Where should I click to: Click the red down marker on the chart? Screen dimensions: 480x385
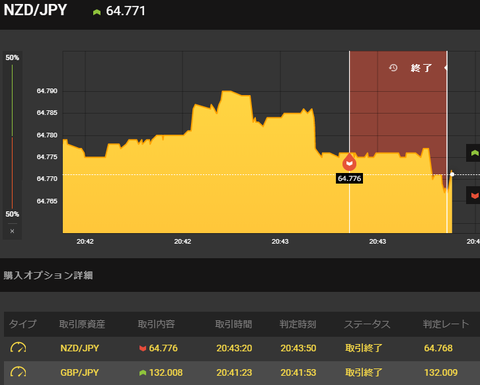(349, 162)
